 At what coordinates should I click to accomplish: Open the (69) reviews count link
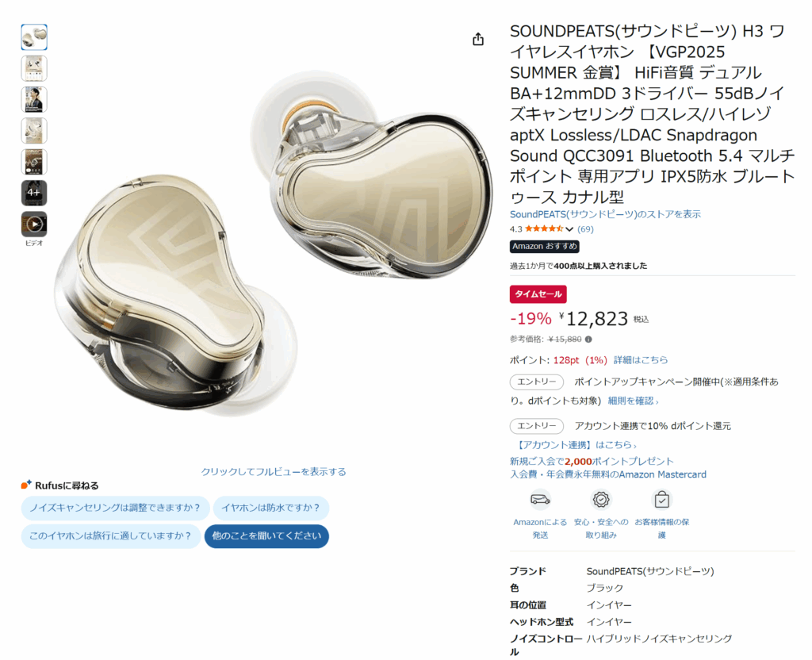(x=585, y=229)
